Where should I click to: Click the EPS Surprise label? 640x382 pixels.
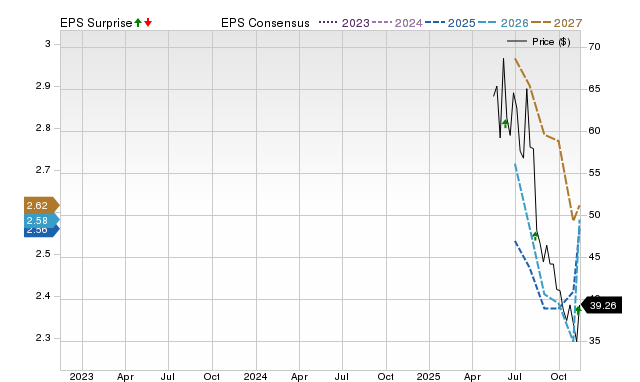pos(96,23)
